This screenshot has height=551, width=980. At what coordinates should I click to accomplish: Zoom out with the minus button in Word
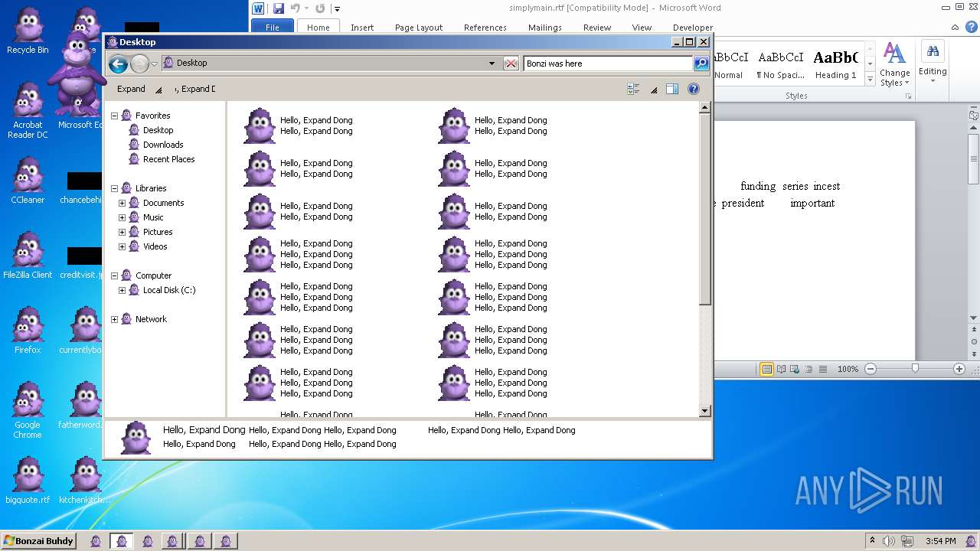pos(871,369)
